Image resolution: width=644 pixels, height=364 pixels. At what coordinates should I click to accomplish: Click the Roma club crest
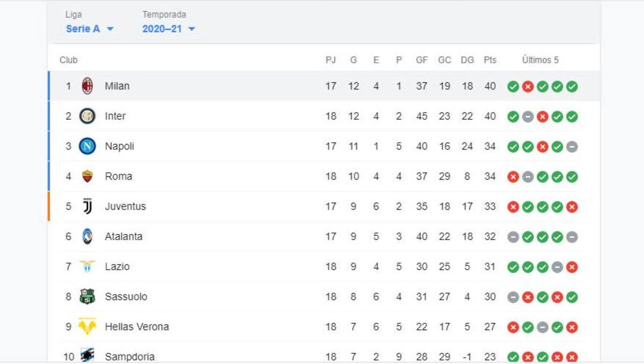[87, 176]
